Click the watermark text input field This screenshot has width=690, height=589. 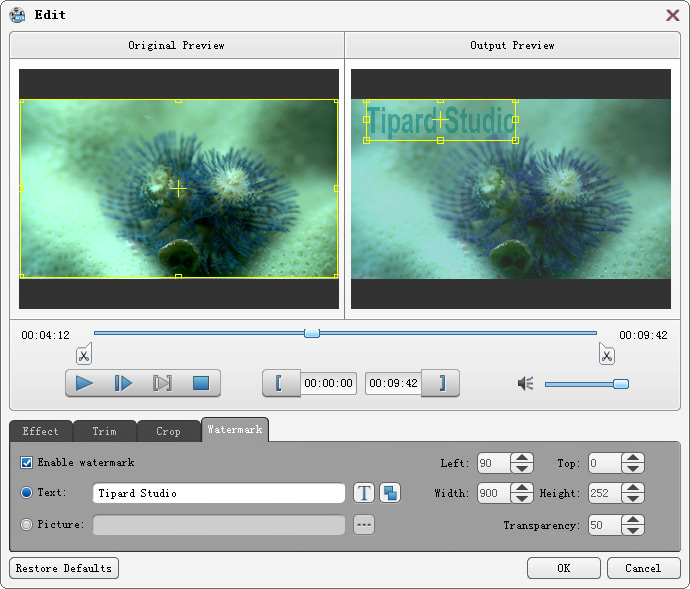(219, 493)
